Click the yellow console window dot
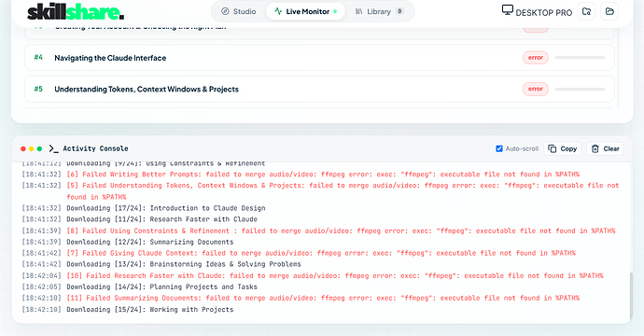The height and width of the screenshot is (336, 644). pyautogui.click(x=31, y=148)
